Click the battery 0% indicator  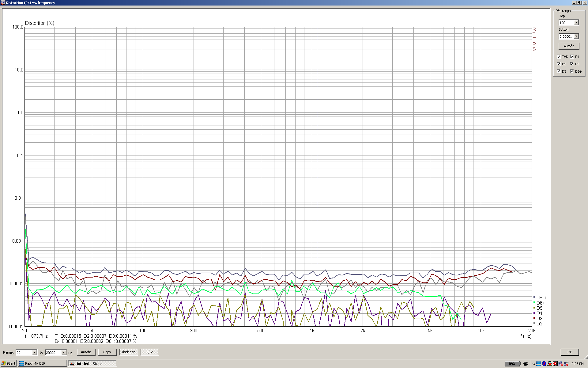[512, 364]
